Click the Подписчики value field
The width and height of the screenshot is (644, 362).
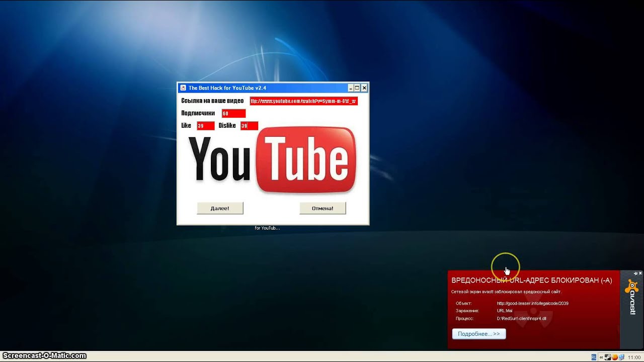(x=233, y=114)
